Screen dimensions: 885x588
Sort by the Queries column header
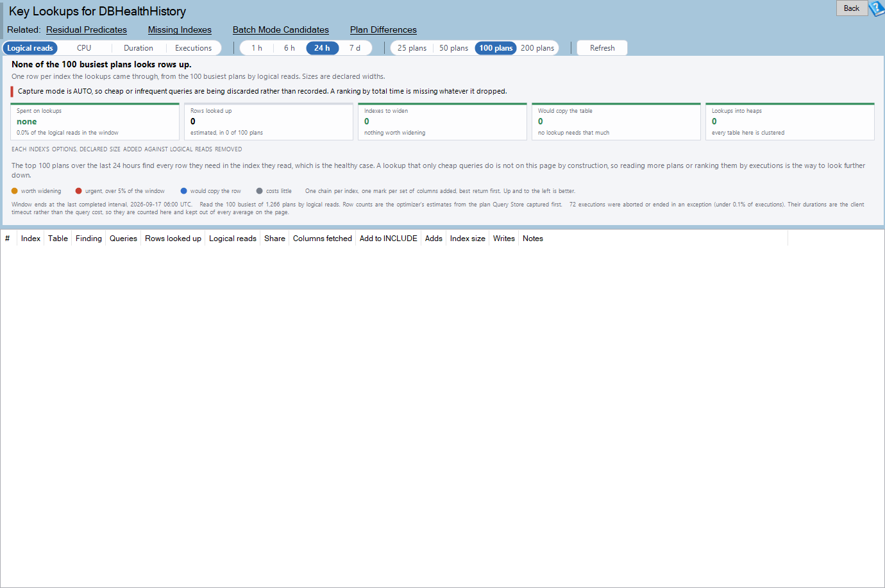pyautogui.click(x=123, y=239)
